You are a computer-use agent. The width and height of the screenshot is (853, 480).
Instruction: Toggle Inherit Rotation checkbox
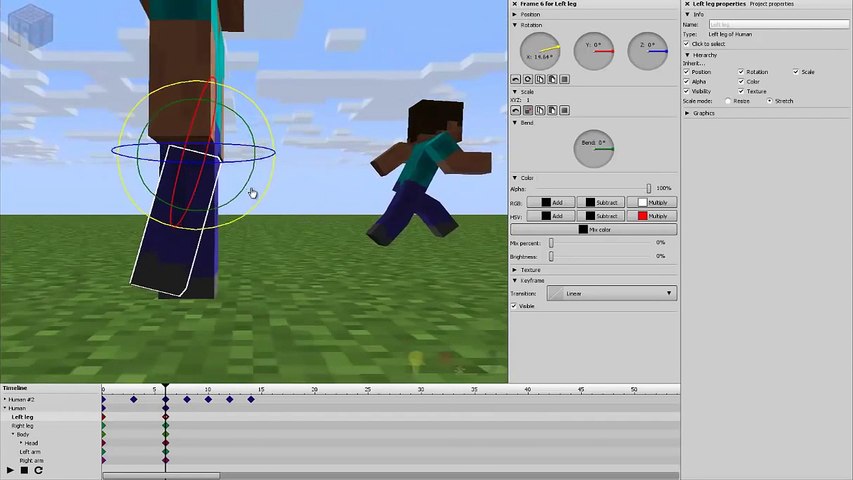click(741, 72)
